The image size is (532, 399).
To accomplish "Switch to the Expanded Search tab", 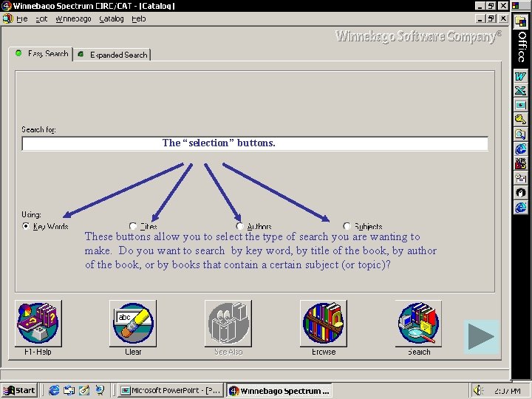I will tap(112, 55).
